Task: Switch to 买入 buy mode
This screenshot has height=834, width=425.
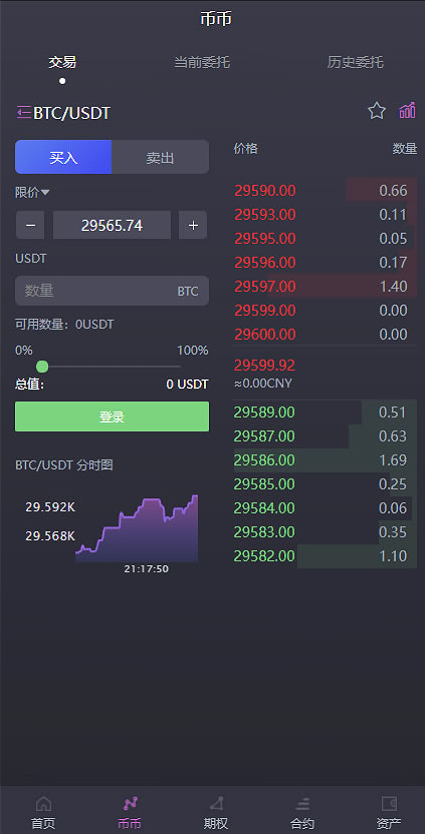Action: pyautogui.click(x=63, y=157)
